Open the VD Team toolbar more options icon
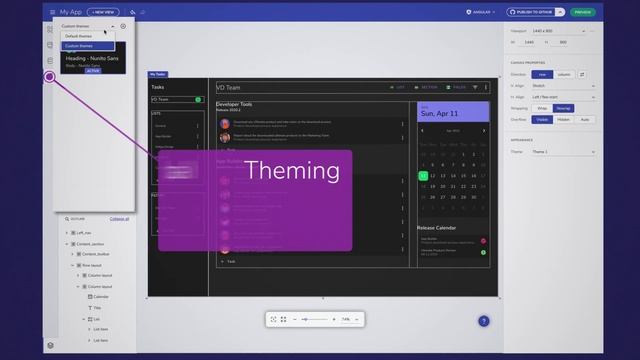640x360 pixels. pyautogui.click(x=486, y=87)
